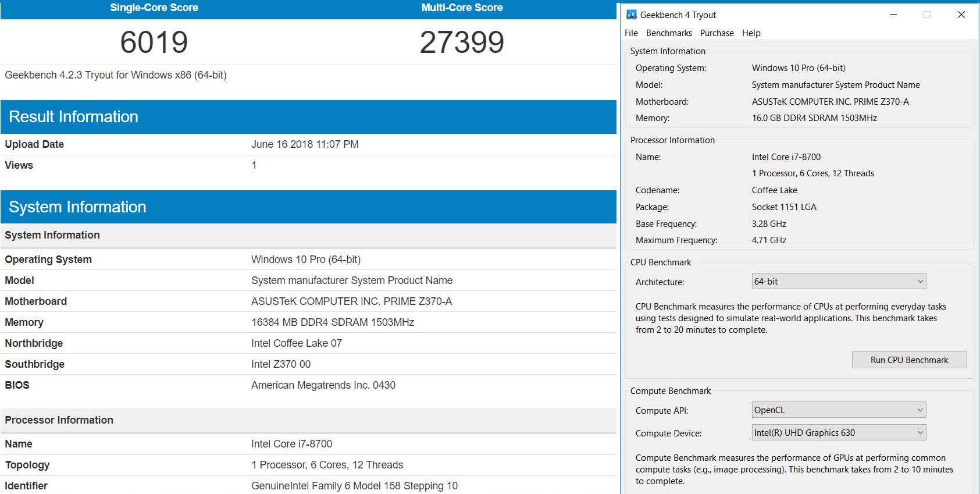
Task: Click the American Megatrends BIOS value
Action: (323, 385)
